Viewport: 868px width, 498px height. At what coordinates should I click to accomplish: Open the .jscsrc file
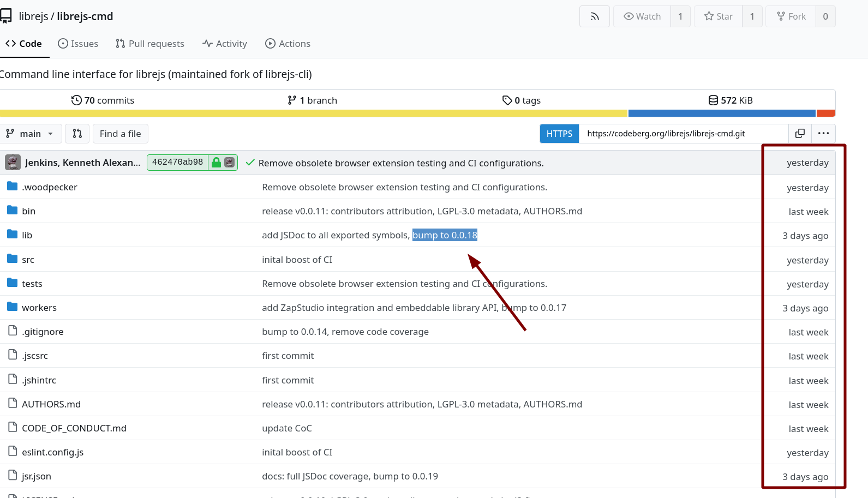(x=35, y=356)
